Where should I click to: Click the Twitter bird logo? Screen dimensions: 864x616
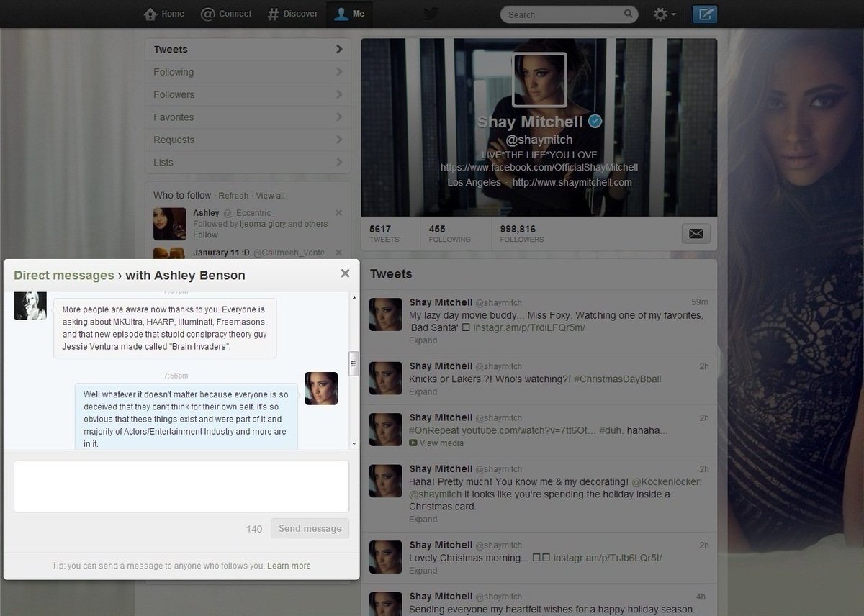pyautogui.click(x=431, y=14)
